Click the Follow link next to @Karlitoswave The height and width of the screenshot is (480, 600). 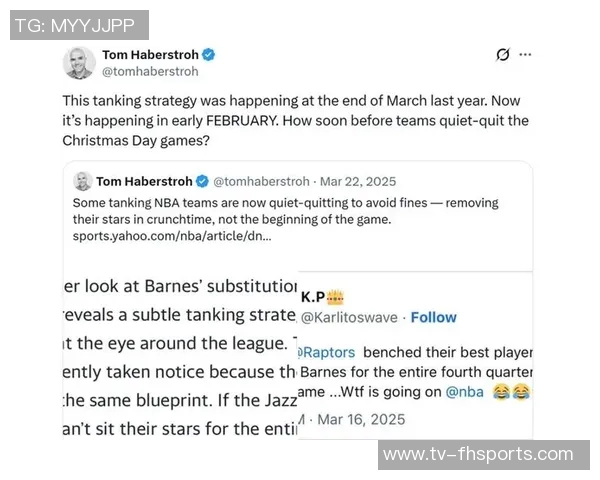[433, 317]
